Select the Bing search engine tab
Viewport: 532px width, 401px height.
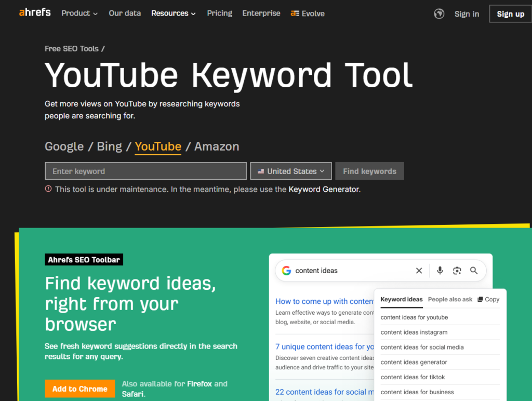pos(110,146)
